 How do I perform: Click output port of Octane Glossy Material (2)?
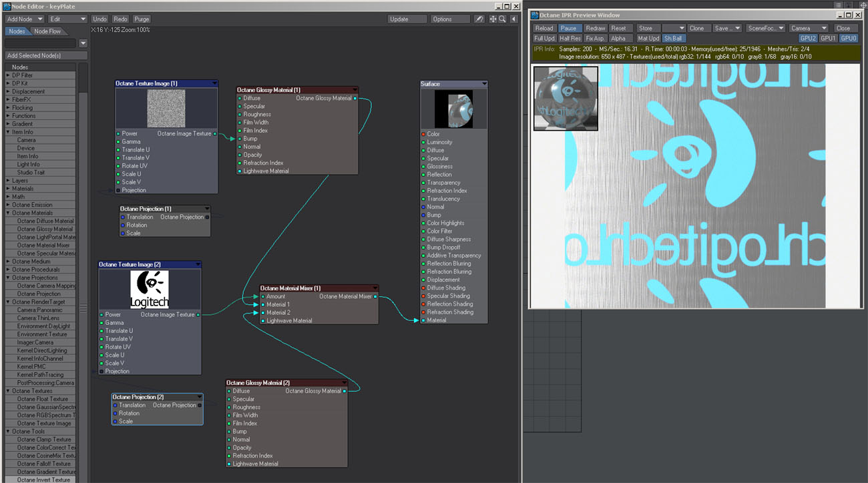coord(345,391)
